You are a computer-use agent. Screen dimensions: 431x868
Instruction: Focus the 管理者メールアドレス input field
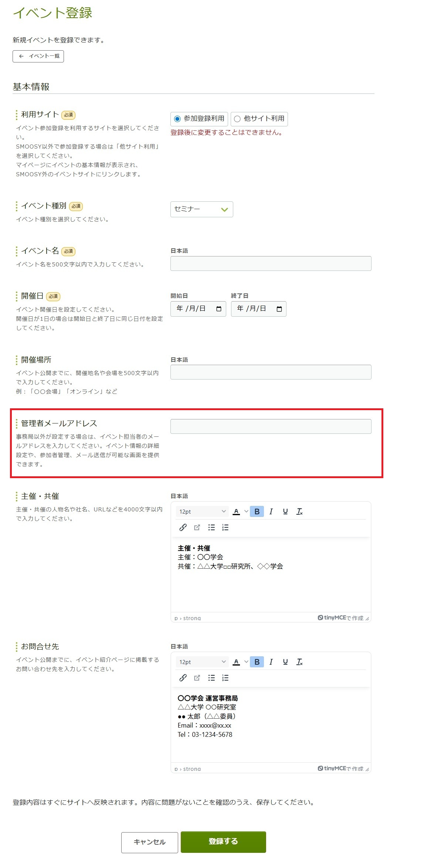pyautogui.click(x=271, y=426)
